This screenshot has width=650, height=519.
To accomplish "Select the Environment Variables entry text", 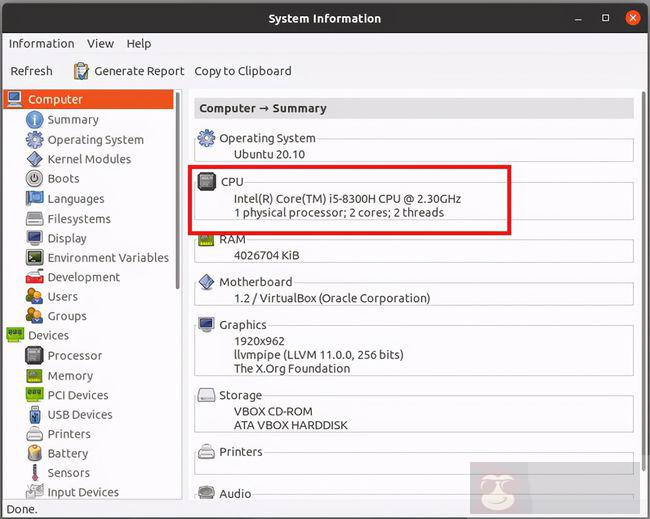I will pyautogui.click(x=108, y=258).
